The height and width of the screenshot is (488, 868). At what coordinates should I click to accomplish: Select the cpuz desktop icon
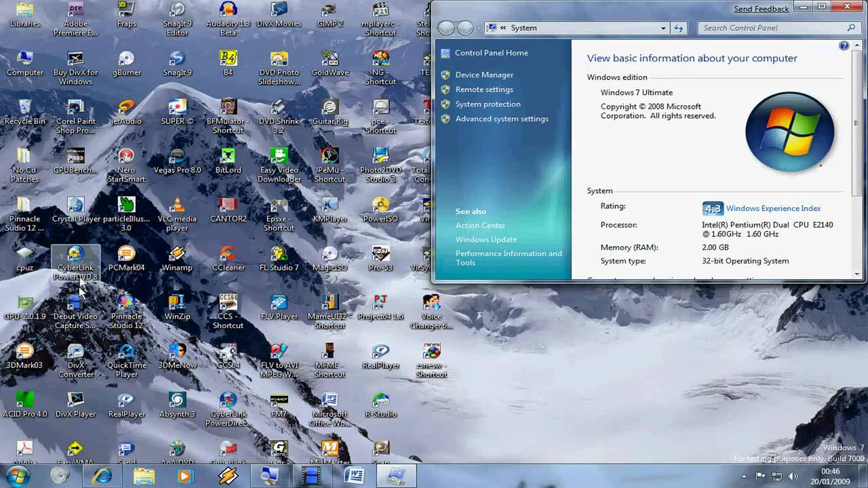(24, 259)
